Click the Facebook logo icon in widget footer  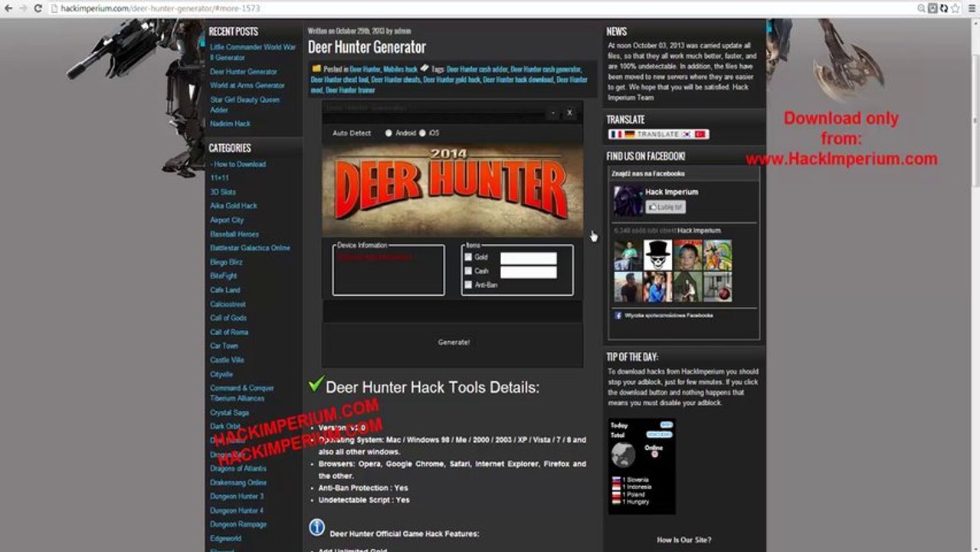pyautogui.click(x=618, y=315)
